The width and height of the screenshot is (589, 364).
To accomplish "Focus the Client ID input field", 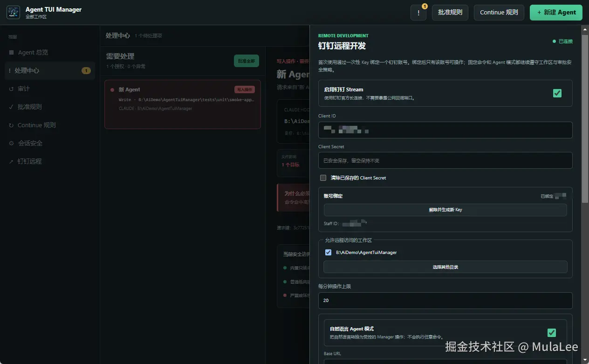I will click(445, 130).
